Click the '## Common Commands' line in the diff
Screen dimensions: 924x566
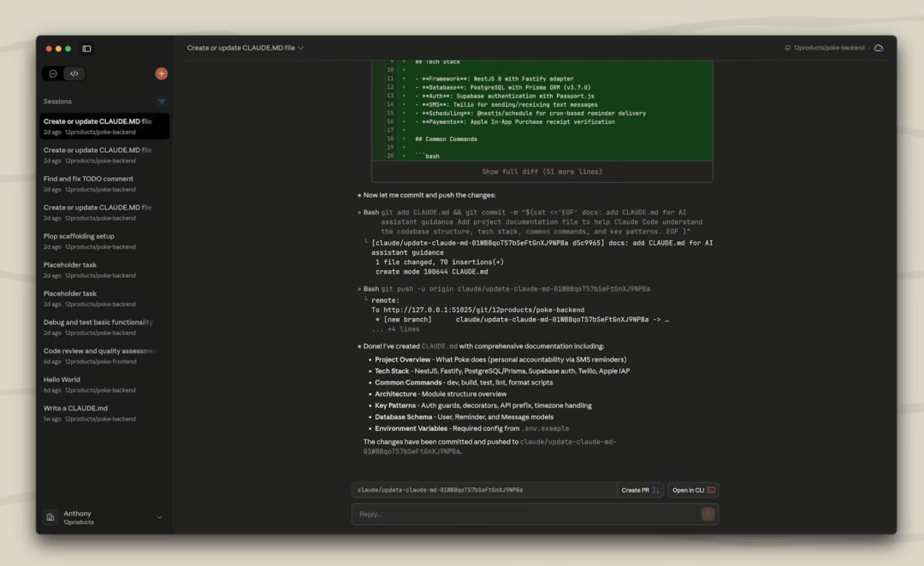pos(446,139)
